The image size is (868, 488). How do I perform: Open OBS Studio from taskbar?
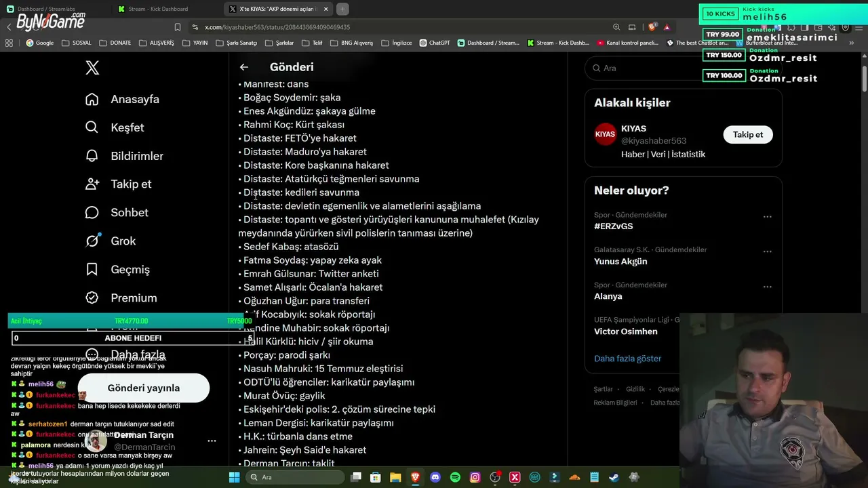point(495,477)
